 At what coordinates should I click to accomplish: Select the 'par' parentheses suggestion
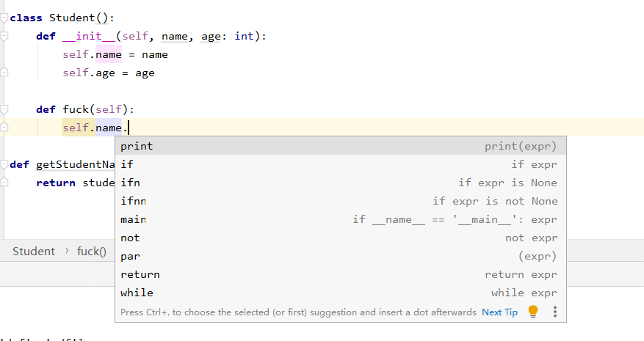click(130, 256)
